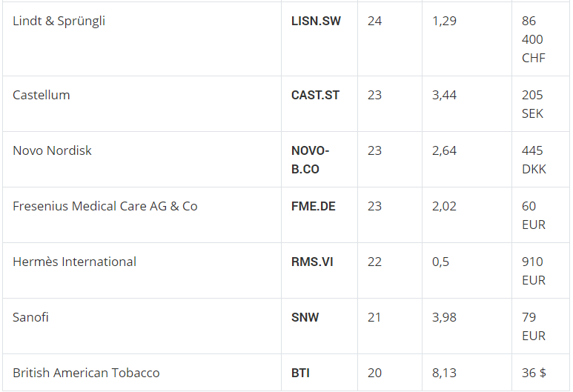573x392 pixels.
Task: Click the LISN.SW ticker symbol
Action: tap(316, 21)
